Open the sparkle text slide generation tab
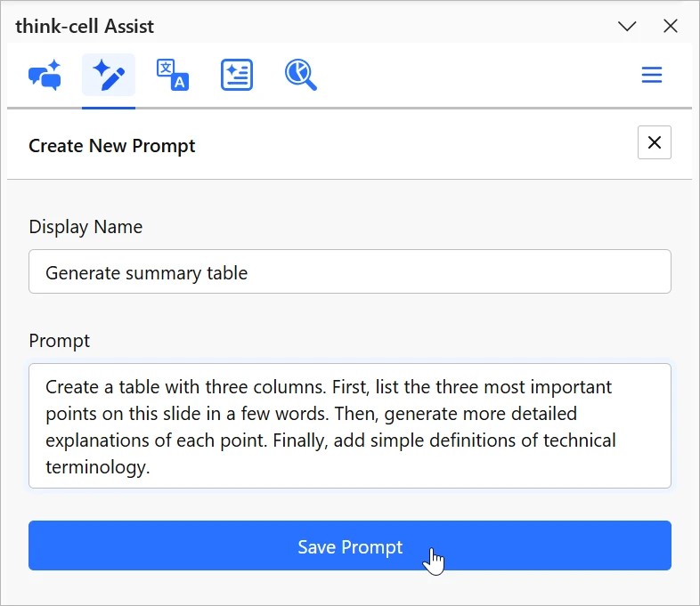 237,75
